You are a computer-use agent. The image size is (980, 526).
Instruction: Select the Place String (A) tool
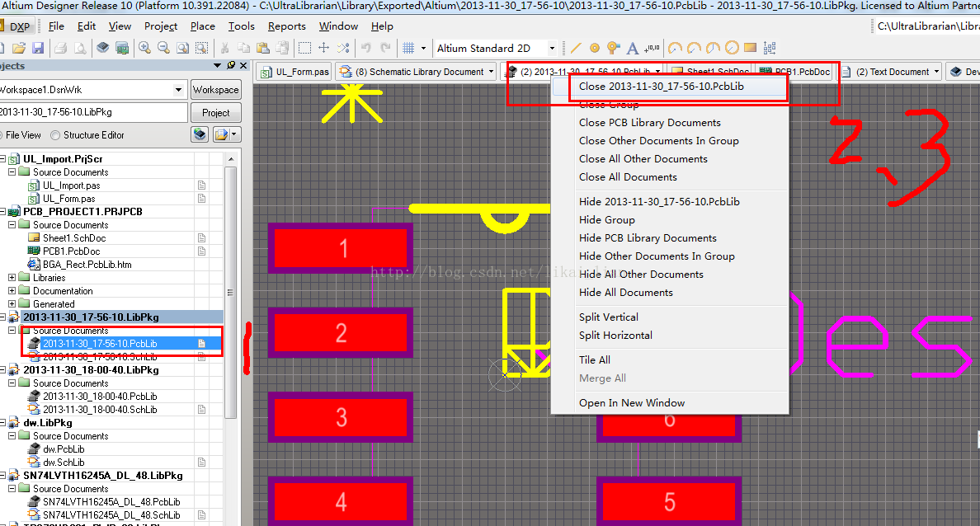633,48
